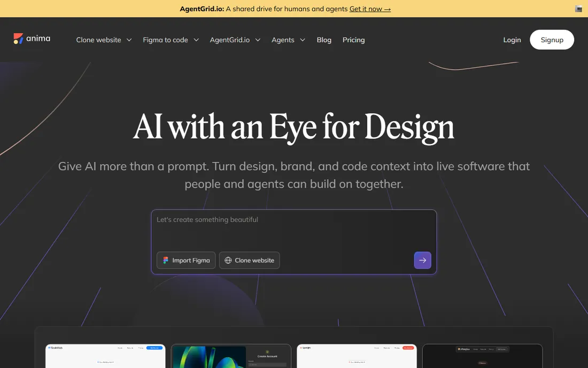
Task: Click the 'AgentGrid.io:' bold banner text
Action: pos(202,9)
